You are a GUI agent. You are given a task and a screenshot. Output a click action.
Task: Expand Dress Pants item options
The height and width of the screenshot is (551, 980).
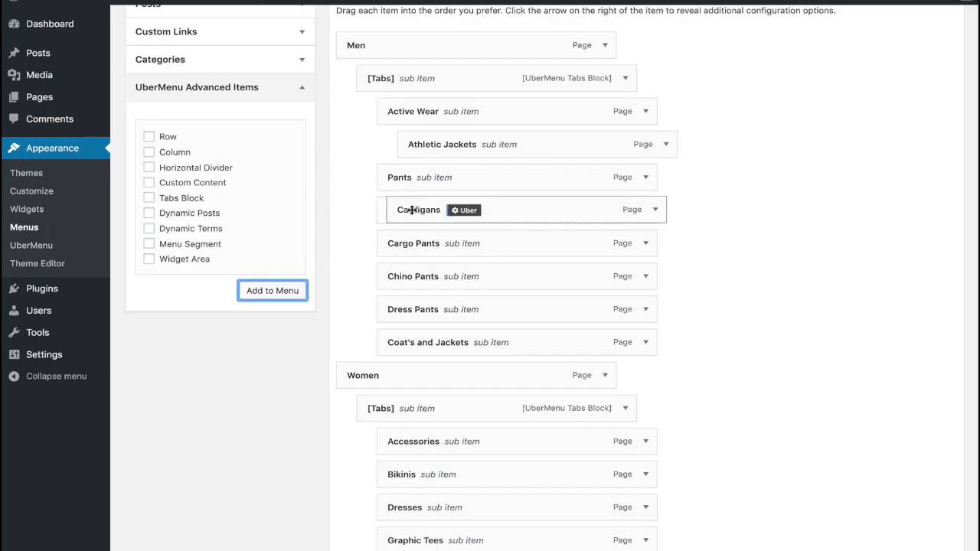point(645,309)
